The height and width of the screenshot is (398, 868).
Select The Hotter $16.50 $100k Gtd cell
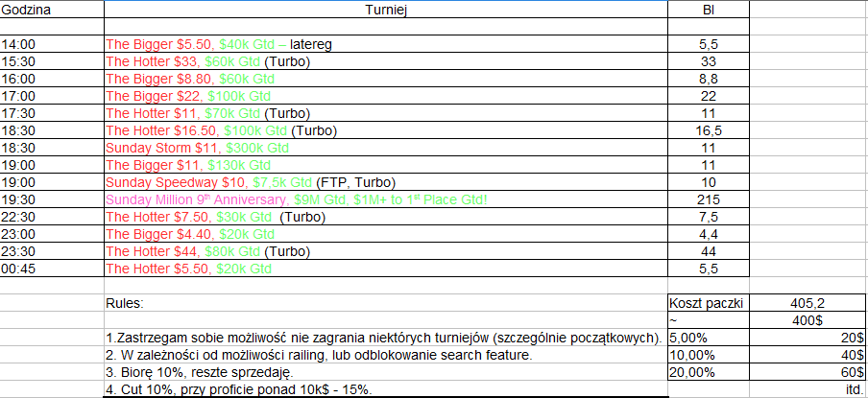pos(386,130)
